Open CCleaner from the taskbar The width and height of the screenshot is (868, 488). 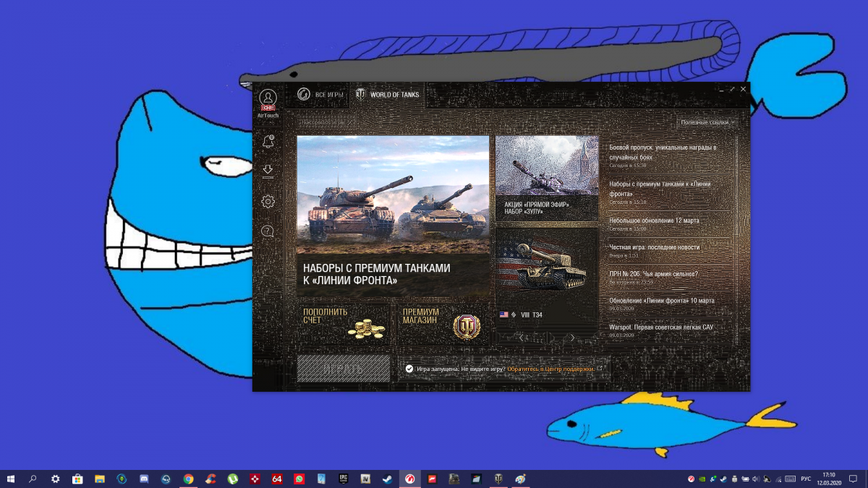pyautogui.click(x=210, y=479)
